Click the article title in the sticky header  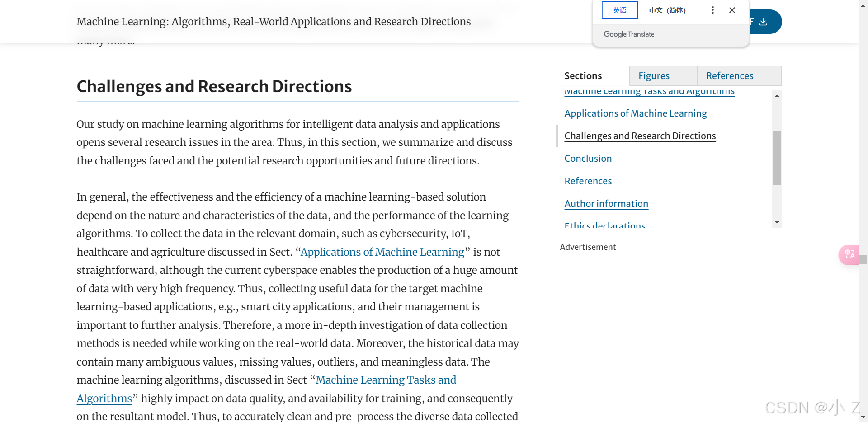click(x=274, y=22)
